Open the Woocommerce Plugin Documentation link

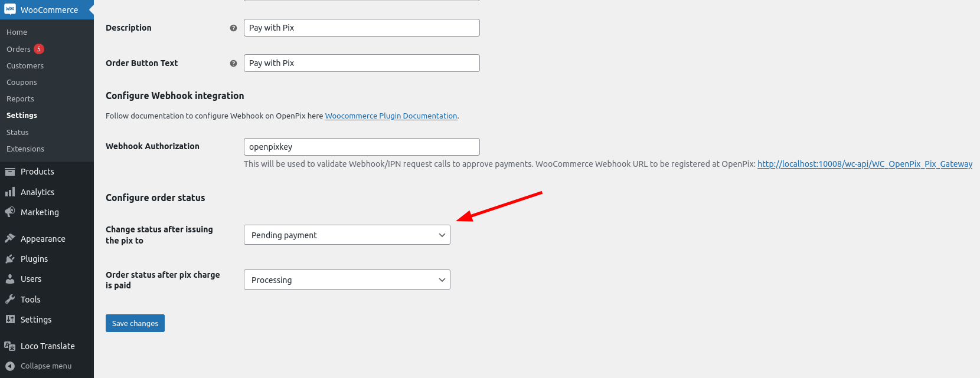[x=391, y=116]
